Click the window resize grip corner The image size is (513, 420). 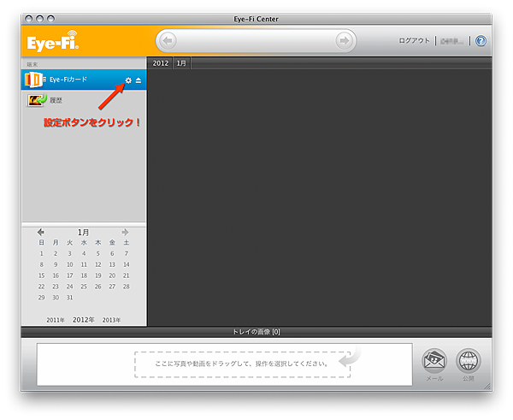tap(488, 387)
